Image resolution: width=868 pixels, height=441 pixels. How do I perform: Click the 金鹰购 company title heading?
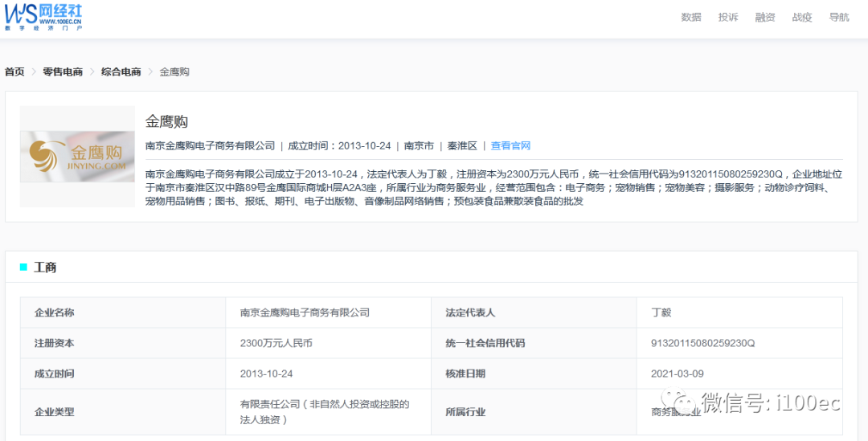(166, 121)
